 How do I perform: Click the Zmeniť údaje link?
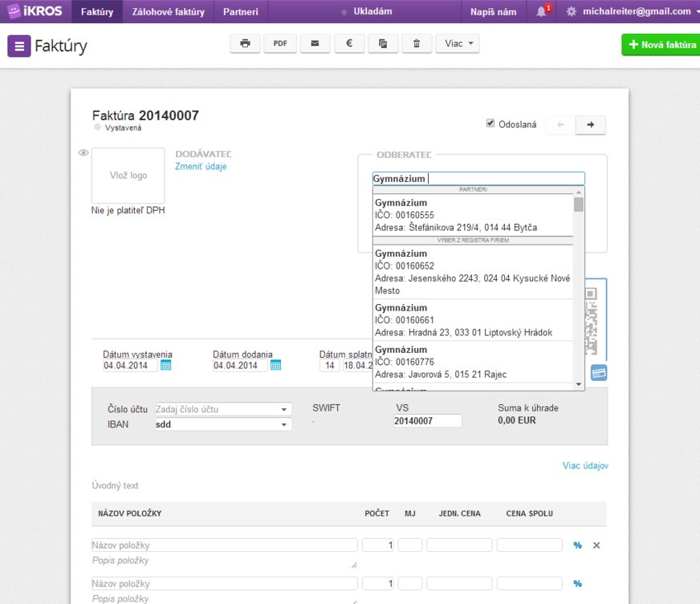pyautogui.click(x=201, y=166)
